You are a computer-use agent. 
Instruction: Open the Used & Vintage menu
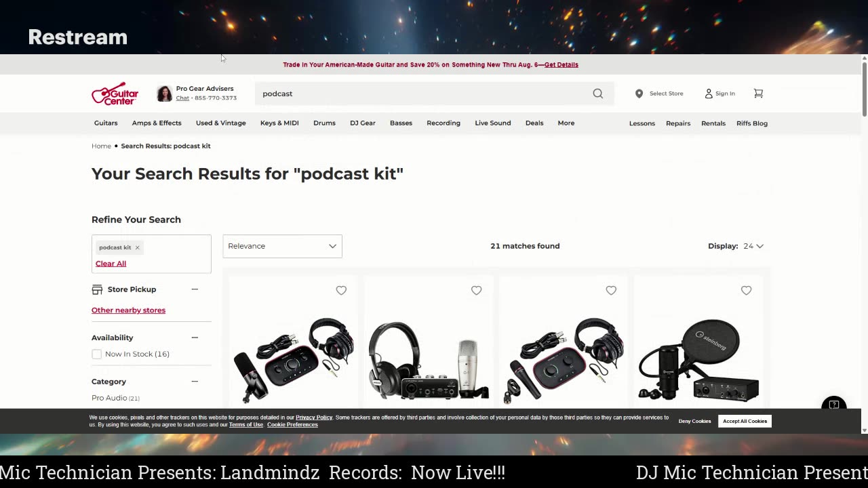220,123
